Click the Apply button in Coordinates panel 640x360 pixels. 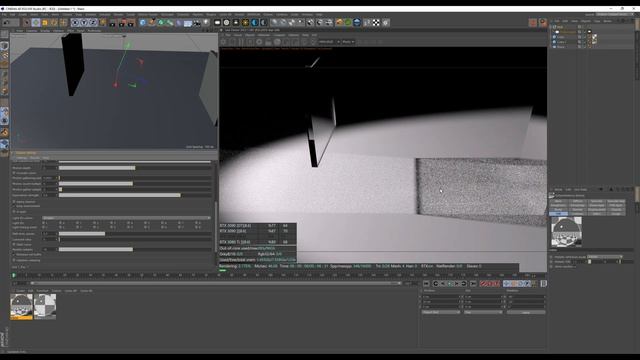526,312
